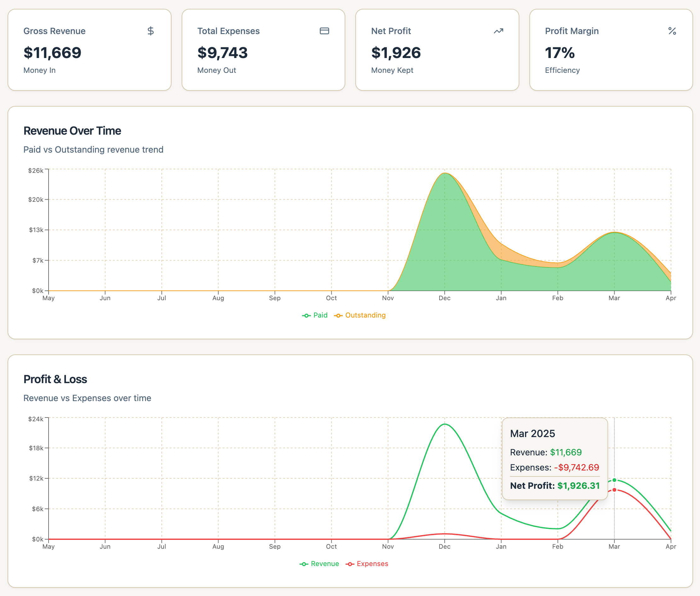Click the Mar 2025 tooltip title
The image size is (700, 596).
coord(533,434)
